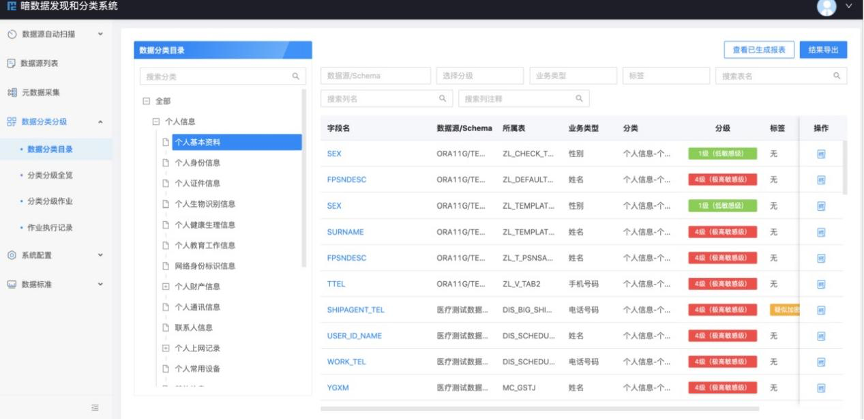Click the user avatar in the top bar
864x420 pixels.
(826, 8)
